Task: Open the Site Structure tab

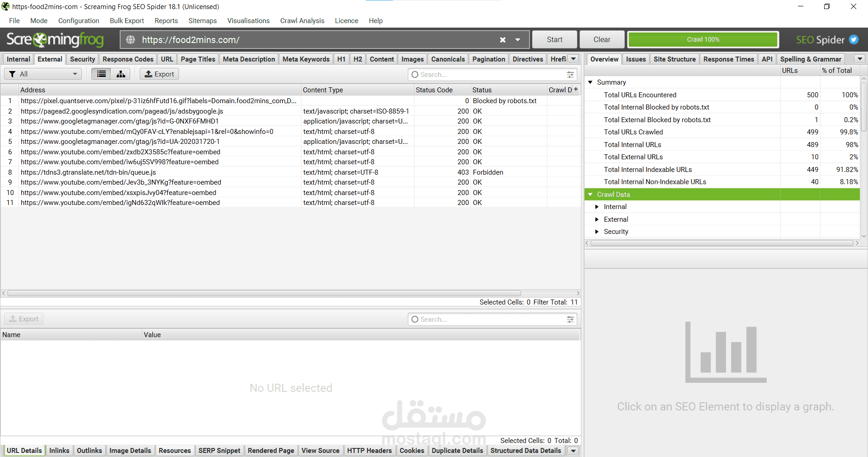Action: tap(675, 59)
